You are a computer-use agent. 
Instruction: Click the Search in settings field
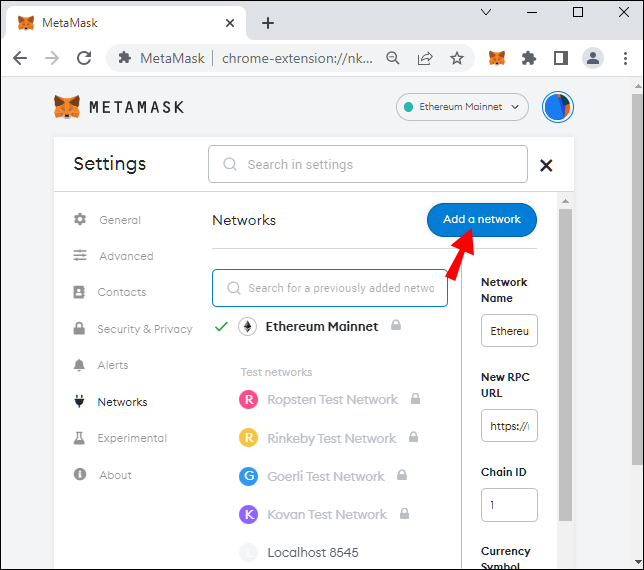(368, 164)
